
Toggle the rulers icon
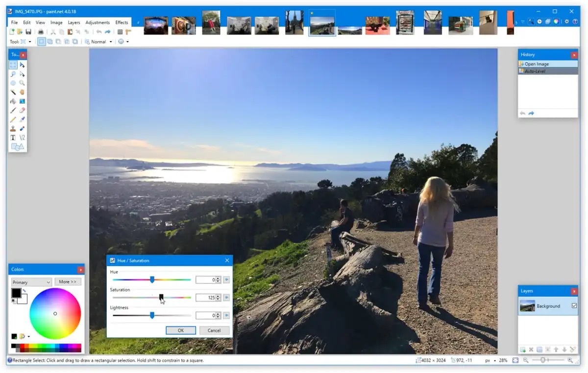[128, 32]
